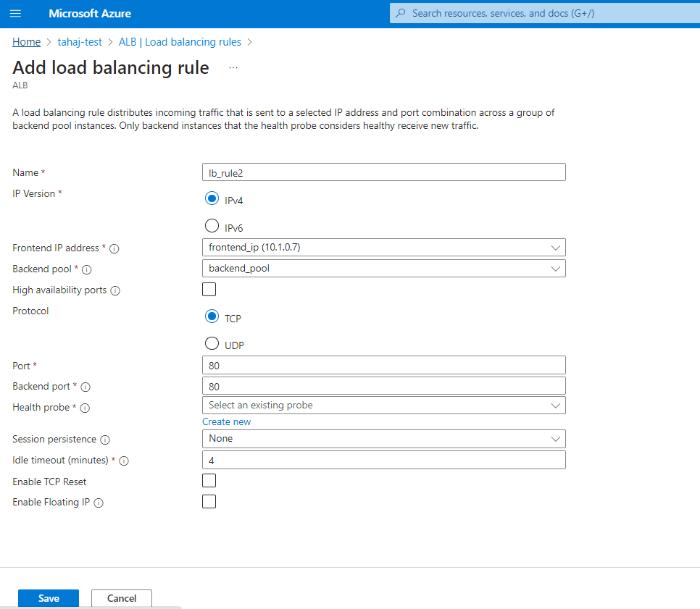Click the Backend port input field
Image resolution: width=700 pixels, height=609 pixels.
click(384, 386)
